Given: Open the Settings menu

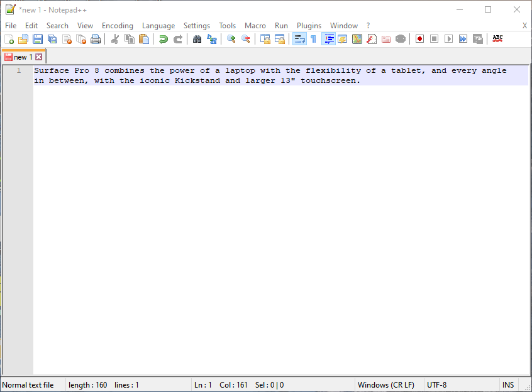Looking at the screenshot, I should [197, 26].
